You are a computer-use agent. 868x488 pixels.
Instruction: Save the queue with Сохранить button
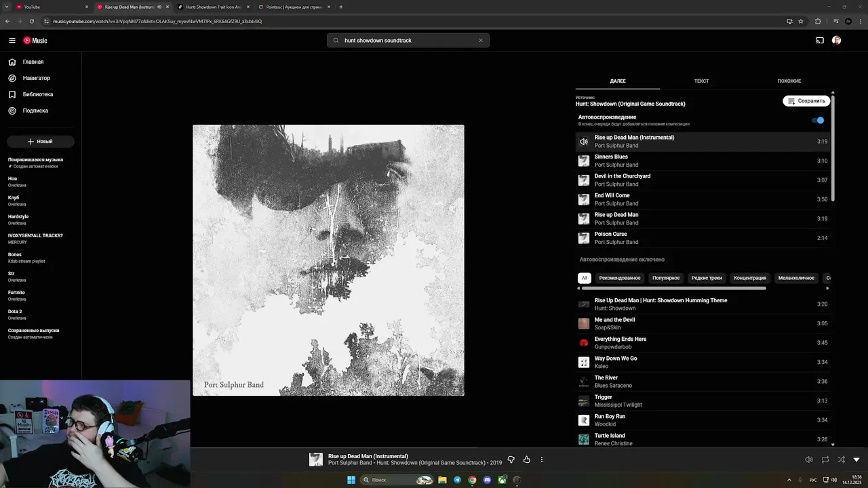(x=806, y=101)
